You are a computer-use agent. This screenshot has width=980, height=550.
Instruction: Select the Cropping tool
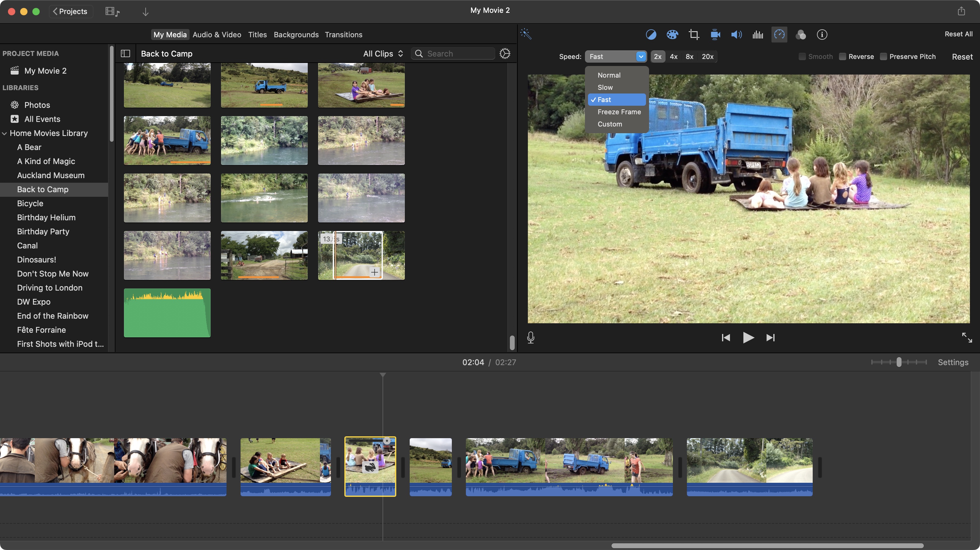point(694,35)
